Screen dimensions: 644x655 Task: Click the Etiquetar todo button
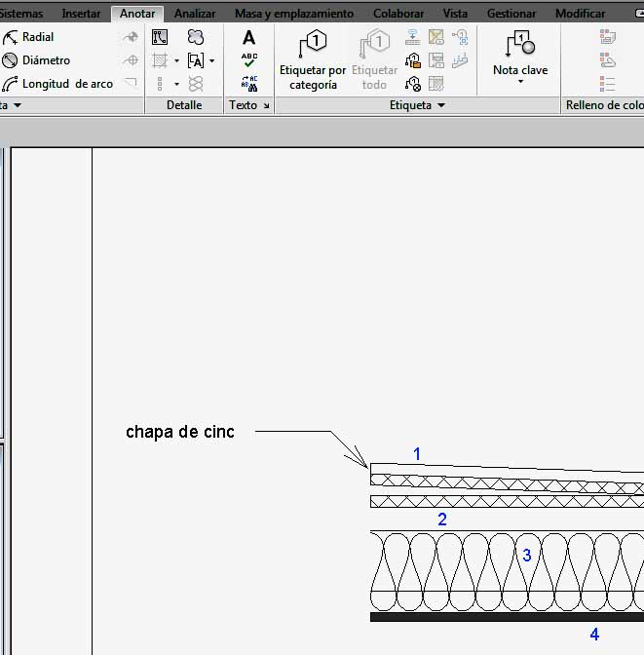[x=374, y=61]
